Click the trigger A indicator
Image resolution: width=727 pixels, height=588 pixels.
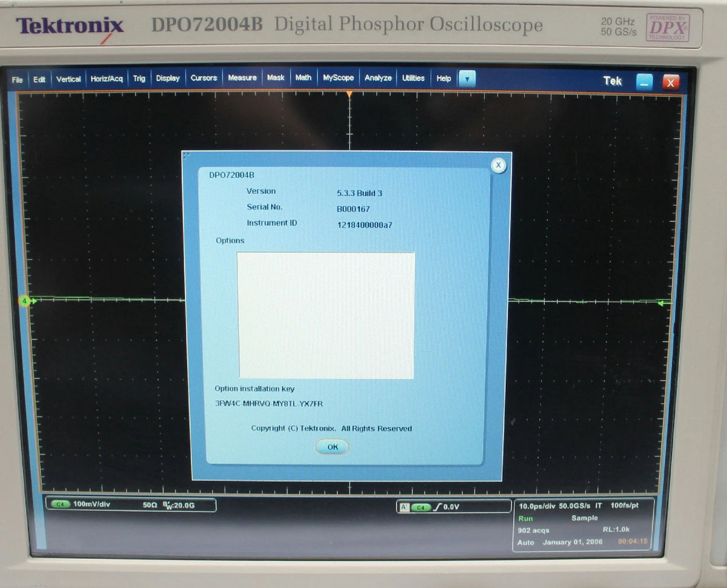[x=404, y=507]
